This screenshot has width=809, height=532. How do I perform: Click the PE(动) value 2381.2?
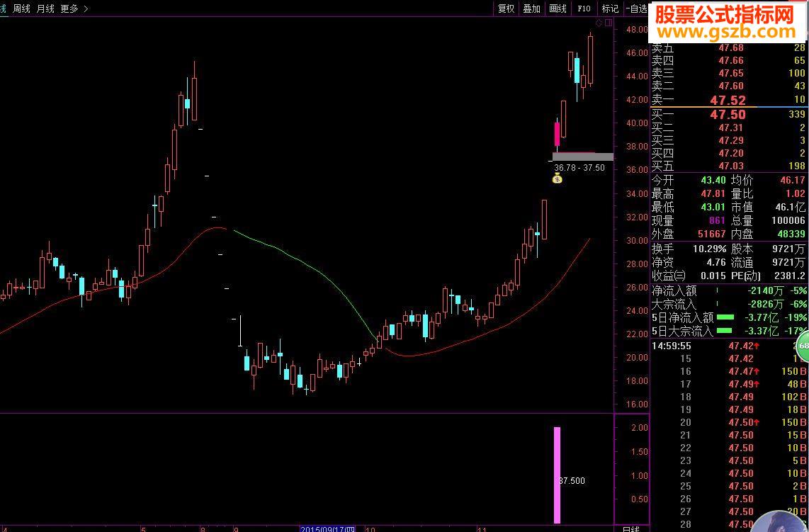(790, 276)
